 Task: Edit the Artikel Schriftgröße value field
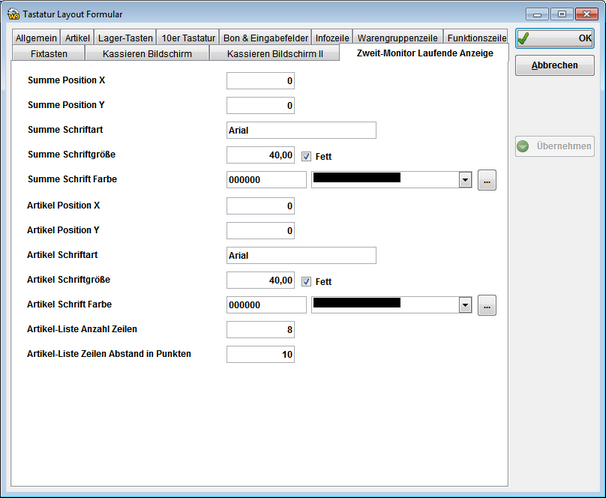click(260, 280)
